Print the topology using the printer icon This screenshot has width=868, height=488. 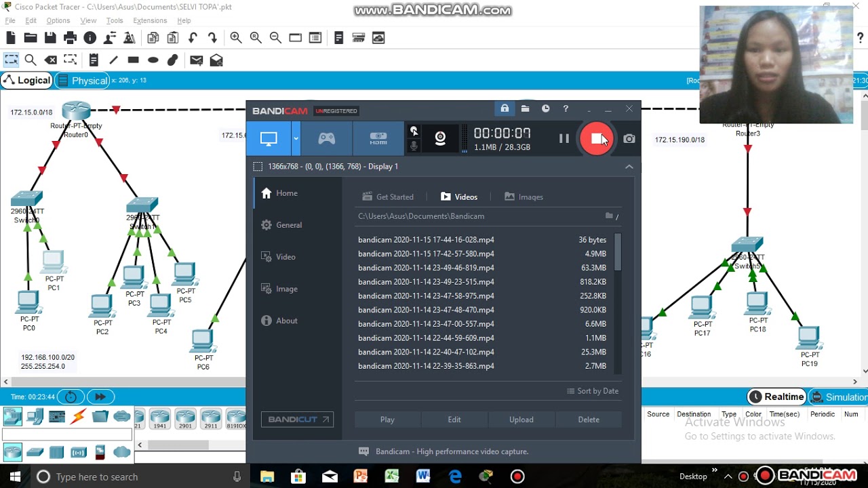(x=70, y=38)
